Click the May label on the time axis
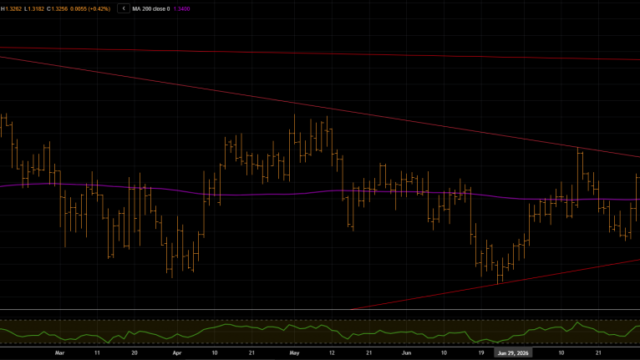 pyautogui.click(x=294, y=353)
